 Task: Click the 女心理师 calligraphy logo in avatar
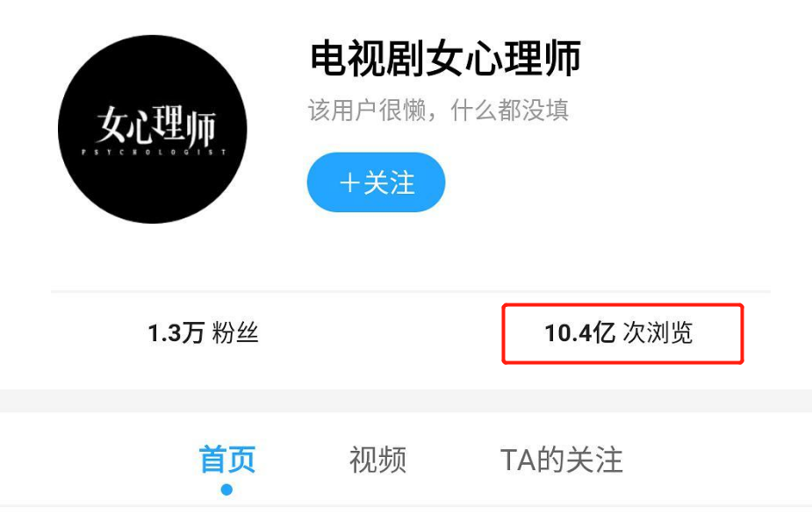point(155,125)
